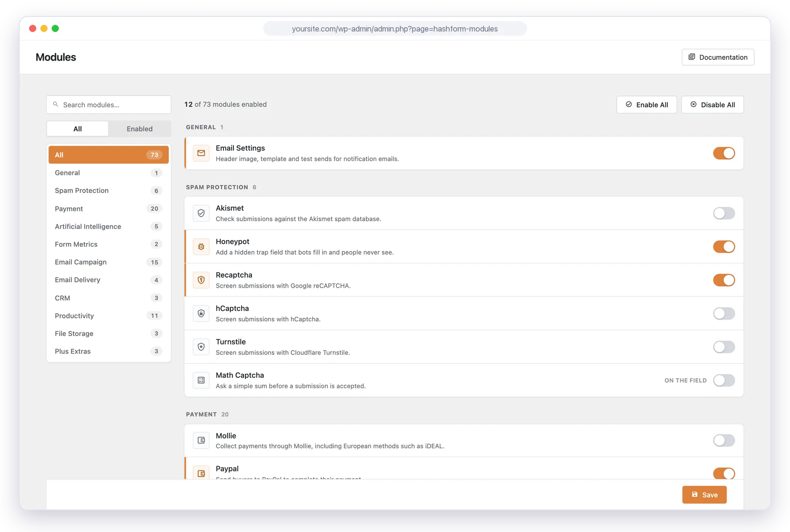Disable the Email Settings module toggle
Image resolution: width=790 pixels, height=532 pixels.
coord(724,153)
